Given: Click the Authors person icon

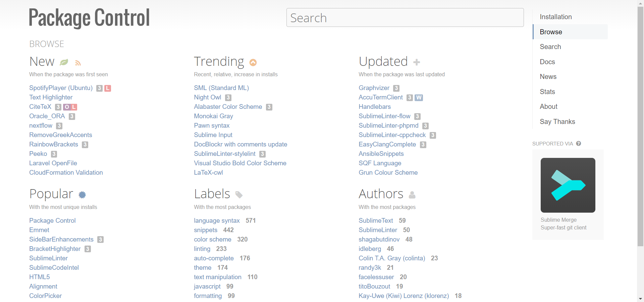Looking at the screenshot, I should click(x=412, y=195).
